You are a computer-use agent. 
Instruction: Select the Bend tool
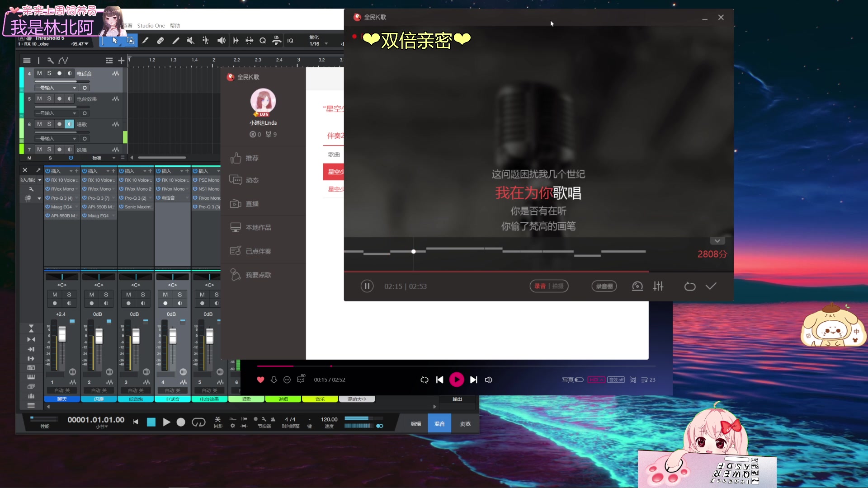pyautogui.click(x=206, y=41)
